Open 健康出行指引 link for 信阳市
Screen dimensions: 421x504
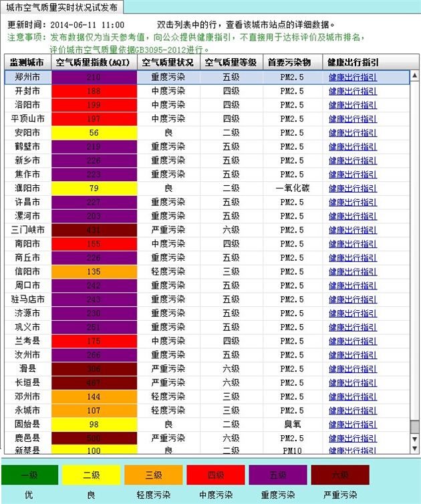(x=353, y=271)
